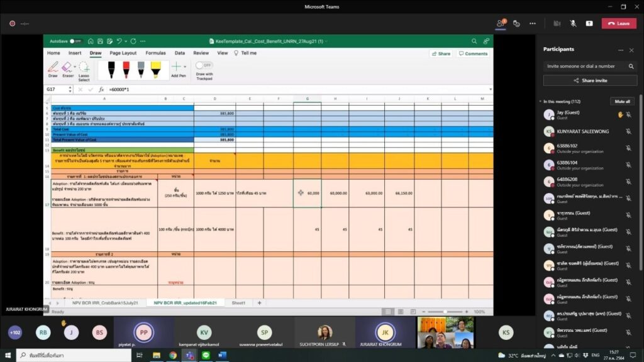The width and height of the screenshot is (644, 362).
Task: Open the share content tray icon
Action: pos(589,23)
